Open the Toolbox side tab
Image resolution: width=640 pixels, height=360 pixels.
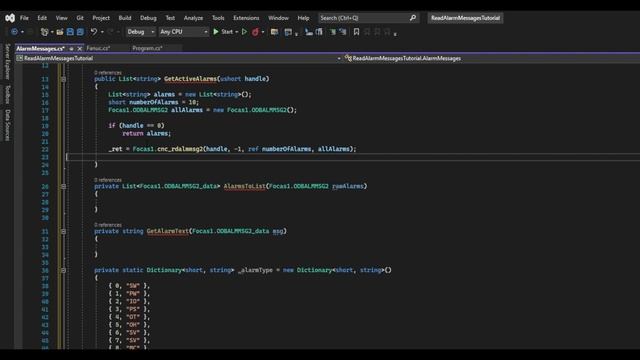click(7, 94)
